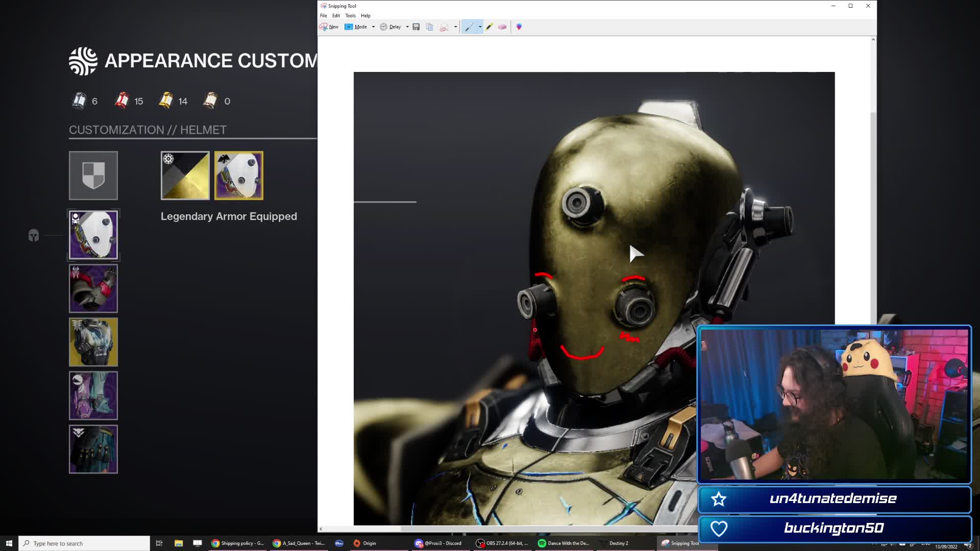980x551 pixels.
Task: Save the snip with floppy disk icon
Action: coord(416,27)
